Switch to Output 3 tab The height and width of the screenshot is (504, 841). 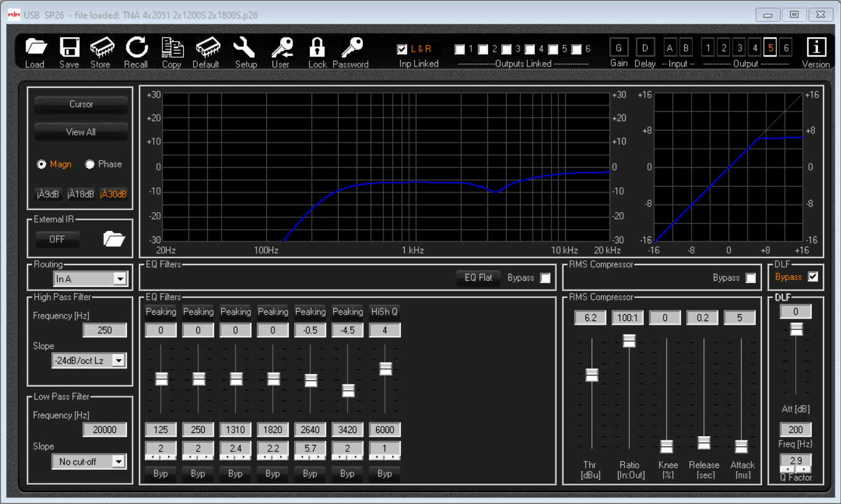pos(739,47)
